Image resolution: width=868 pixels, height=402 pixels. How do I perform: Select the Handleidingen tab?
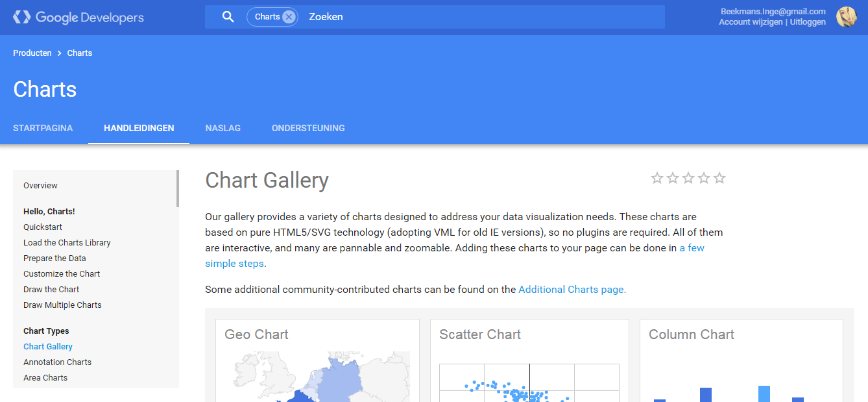tap(139, 128)
